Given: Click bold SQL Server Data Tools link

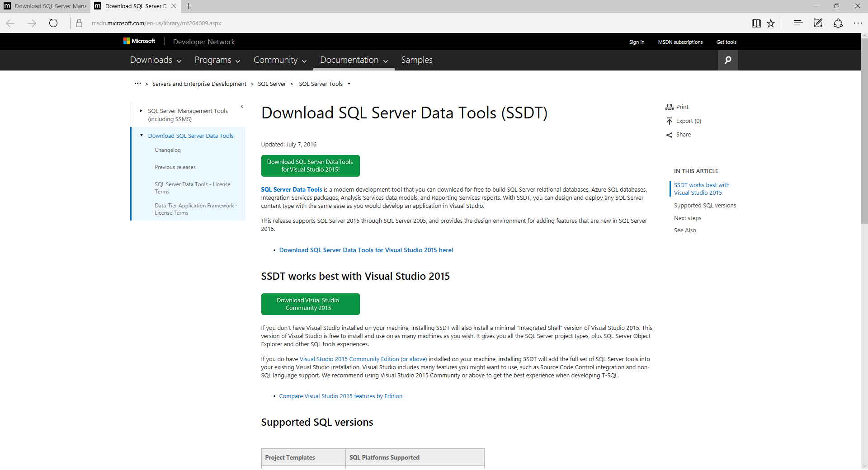Looking at the screenshot, I should pos(292,189).
